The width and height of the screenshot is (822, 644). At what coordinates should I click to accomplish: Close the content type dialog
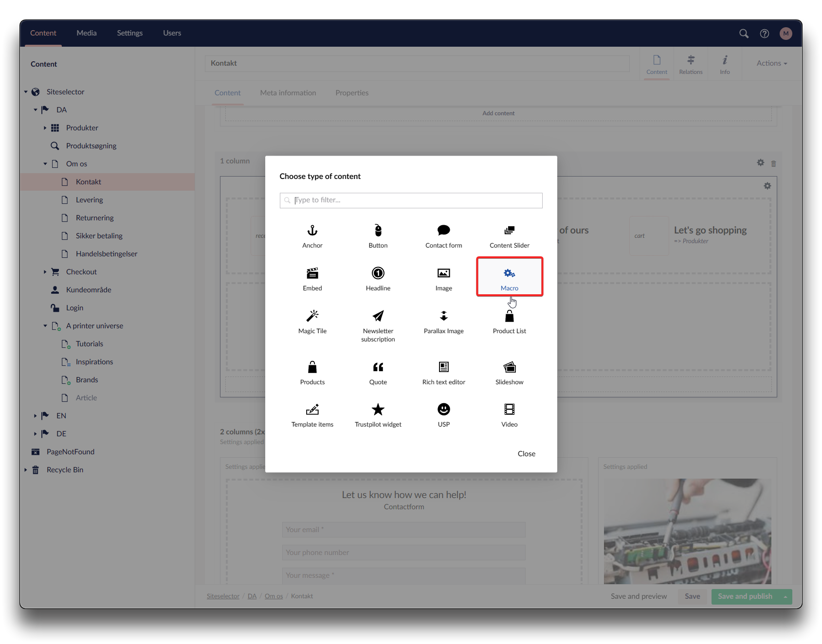[526, 454]
